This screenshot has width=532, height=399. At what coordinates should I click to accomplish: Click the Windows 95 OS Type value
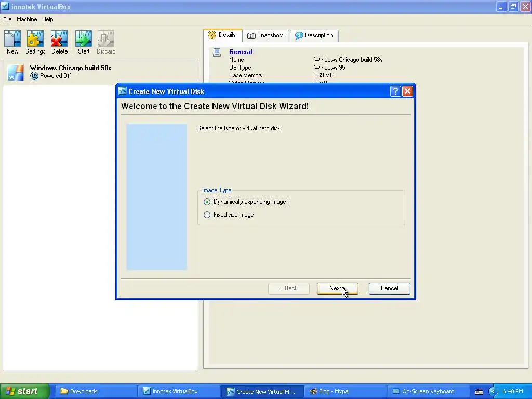click(x=329, y=68)
